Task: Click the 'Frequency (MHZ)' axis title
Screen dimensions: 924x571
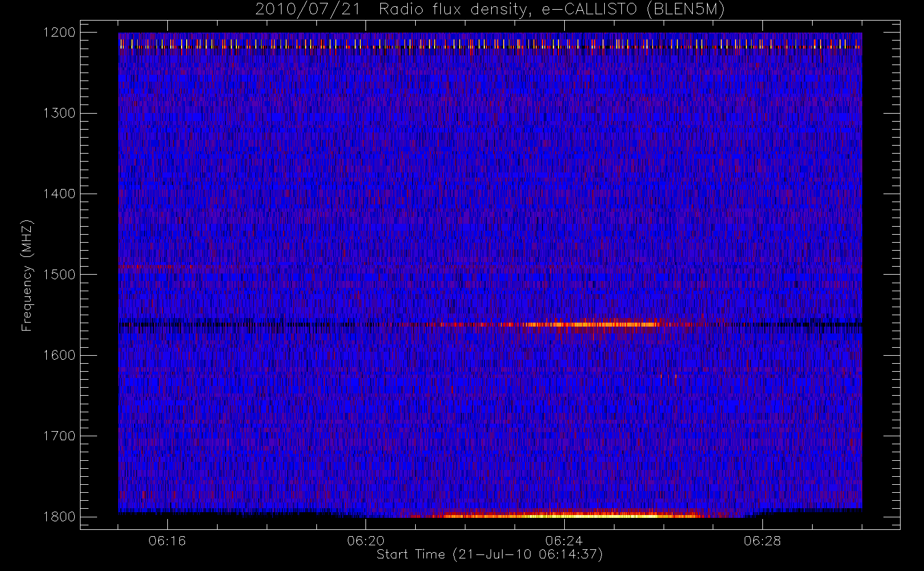Action: [x=27, y=275]
